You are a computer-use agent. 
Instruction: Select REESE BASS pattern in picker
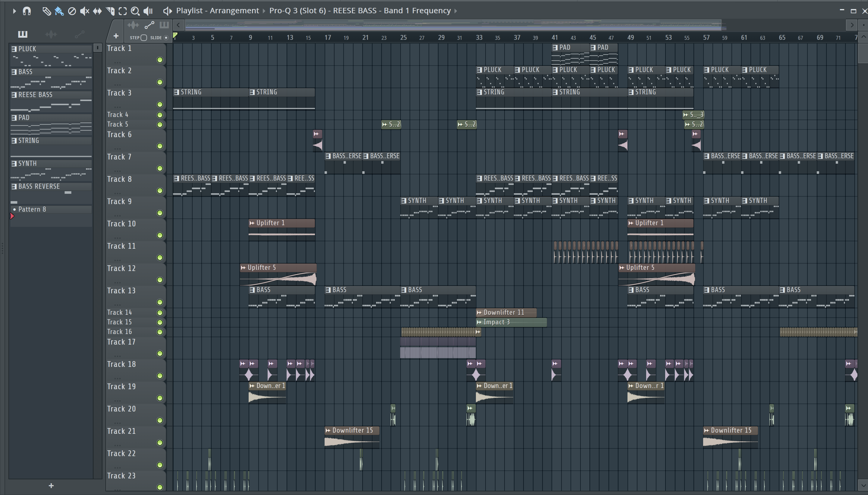pos(35,95)
